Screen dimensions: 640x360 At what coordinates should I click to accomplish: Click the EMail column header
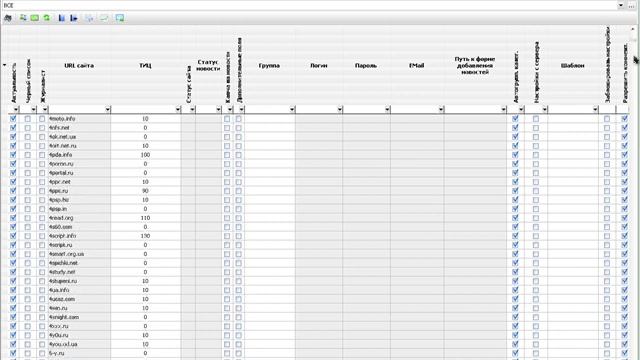(x=417, y=65)
